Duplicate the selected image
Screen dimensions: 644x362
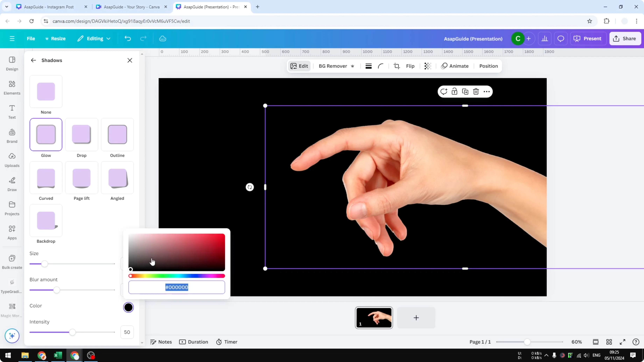click(465, 91)
